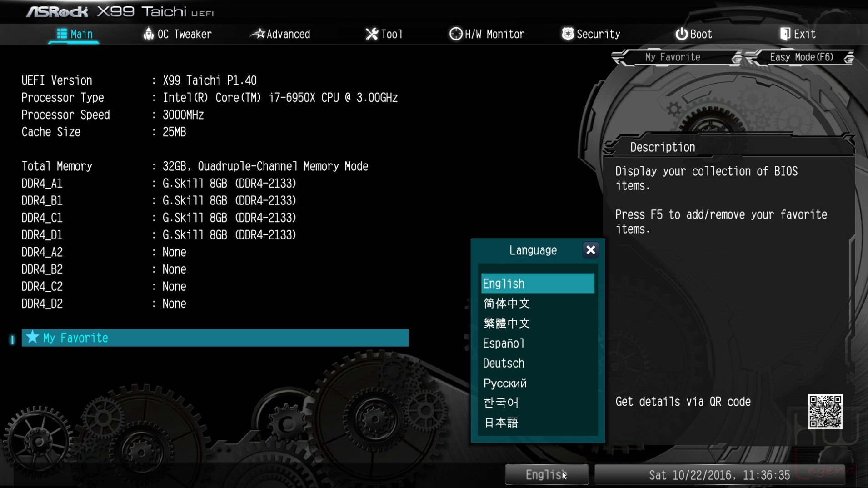
Task: Open the Security tab
Action: point(591,34)
